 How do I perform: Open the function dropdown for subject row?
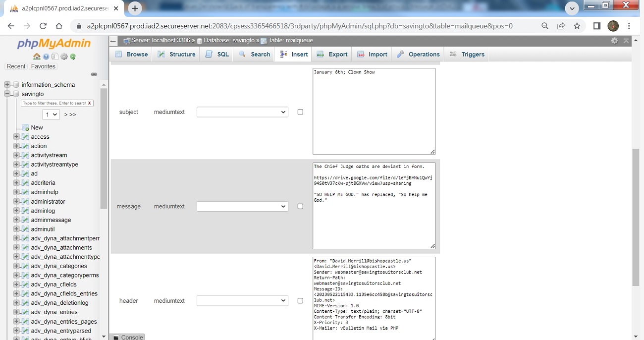coord(242,112)
